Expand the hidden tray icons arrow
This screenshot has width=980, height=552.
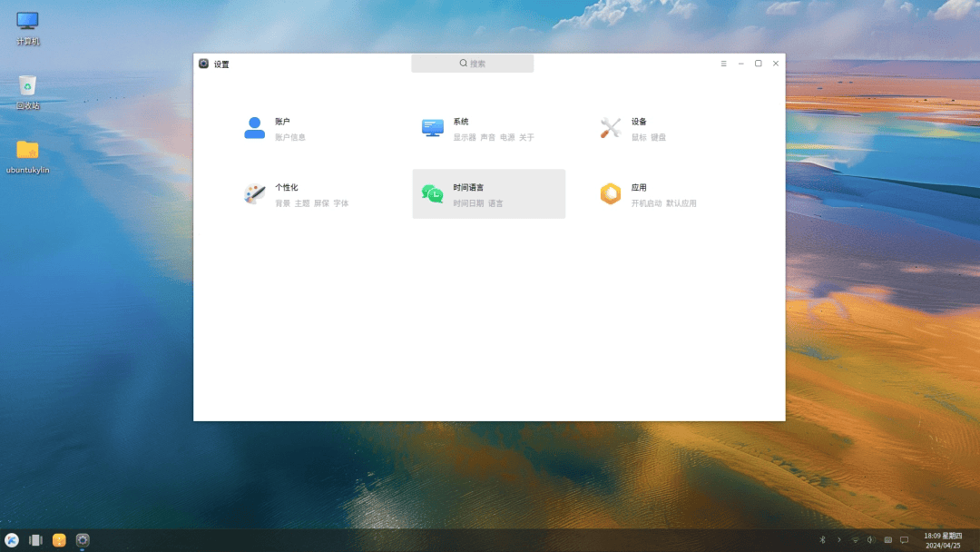pyautogui.click(x=838, y=540)
